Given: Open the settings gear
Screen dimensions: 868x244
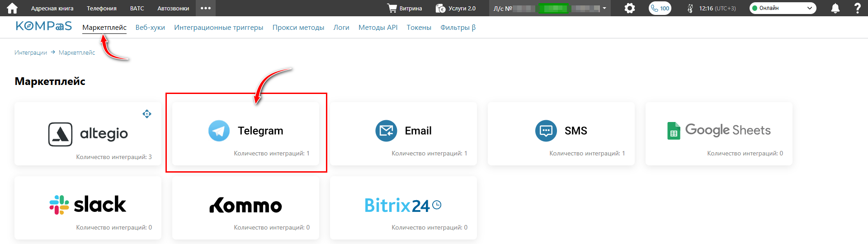Looking at the screenshot, I should 630,8.
